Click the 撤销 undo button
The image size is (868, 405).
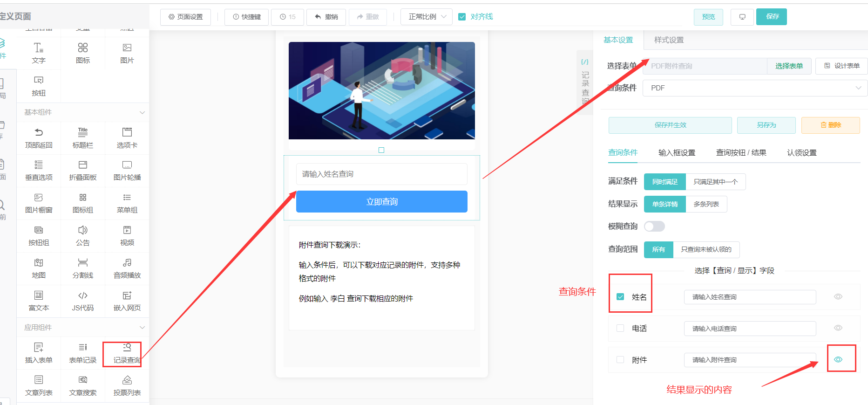(326, 17)
